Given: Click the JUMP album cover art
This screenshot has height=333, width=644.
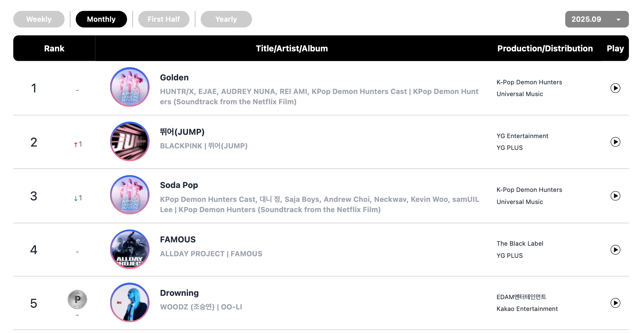Looking at the screenshot, I should pos(130,141).
